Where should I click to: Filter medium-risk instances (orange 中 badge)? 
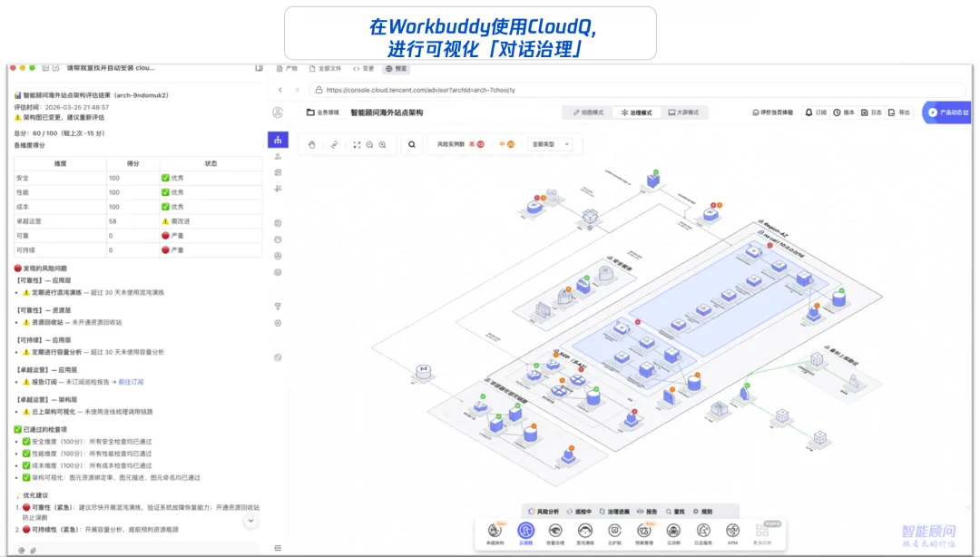point(507,144)
